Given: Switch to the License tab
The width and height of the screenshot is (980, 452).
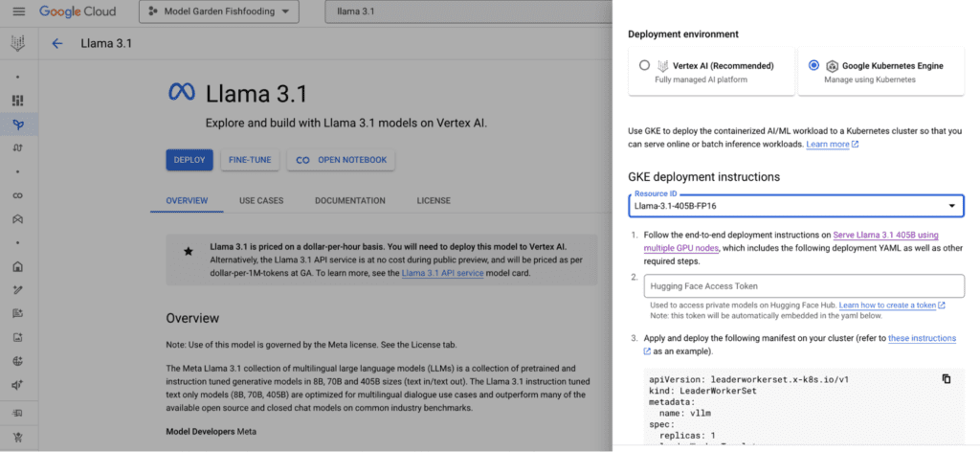Looking at the screenshot, I should [433, 201].
